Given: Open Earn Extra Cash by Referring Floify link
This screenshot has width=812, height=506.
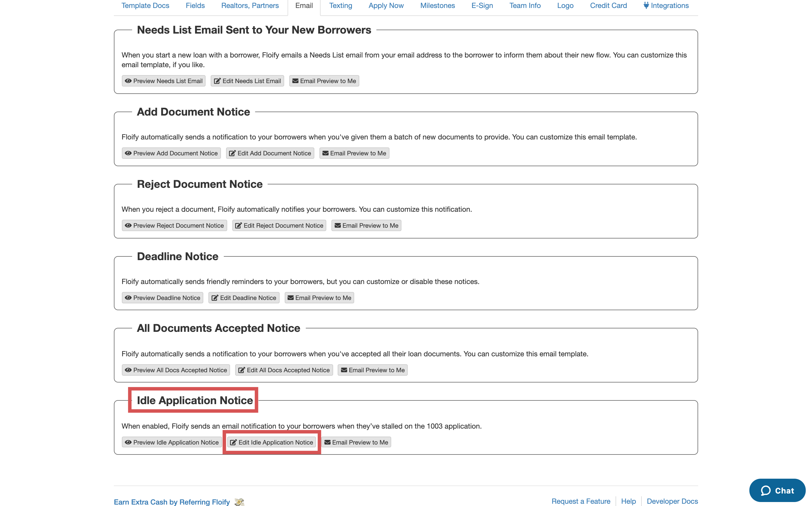Looking at the screenshot, I should coord(171,502).
